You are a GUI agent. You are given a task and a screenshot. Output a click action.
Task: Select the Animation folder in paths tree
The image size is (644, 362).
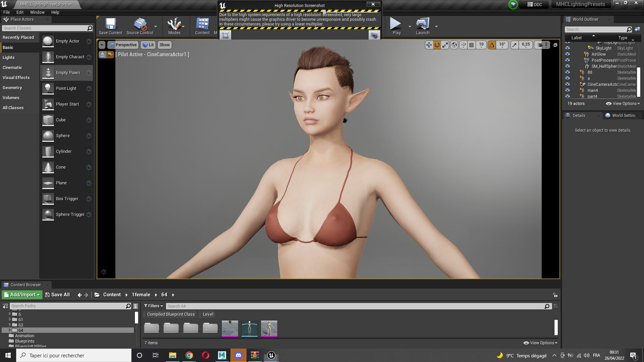[x=25, y=336]
